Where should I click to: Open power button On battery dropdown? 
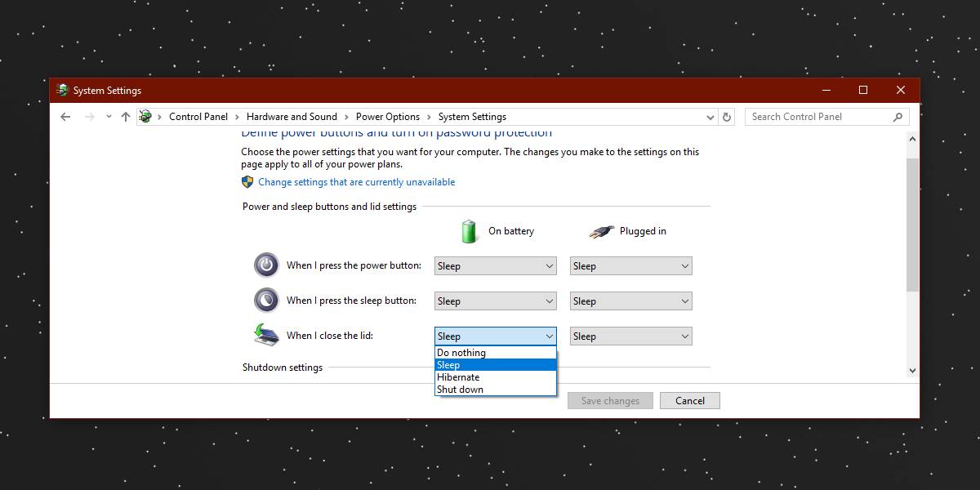pos(495,265)
